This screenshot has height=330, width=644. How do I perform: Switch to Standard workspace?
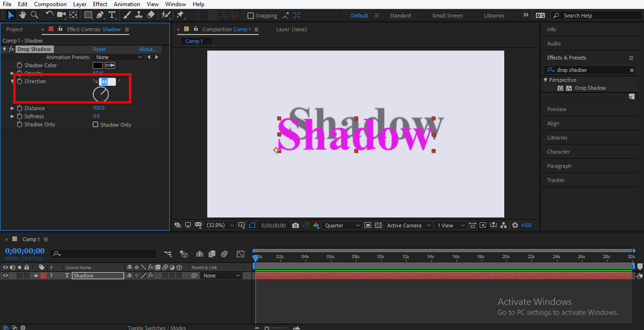[x=400, y=16]
